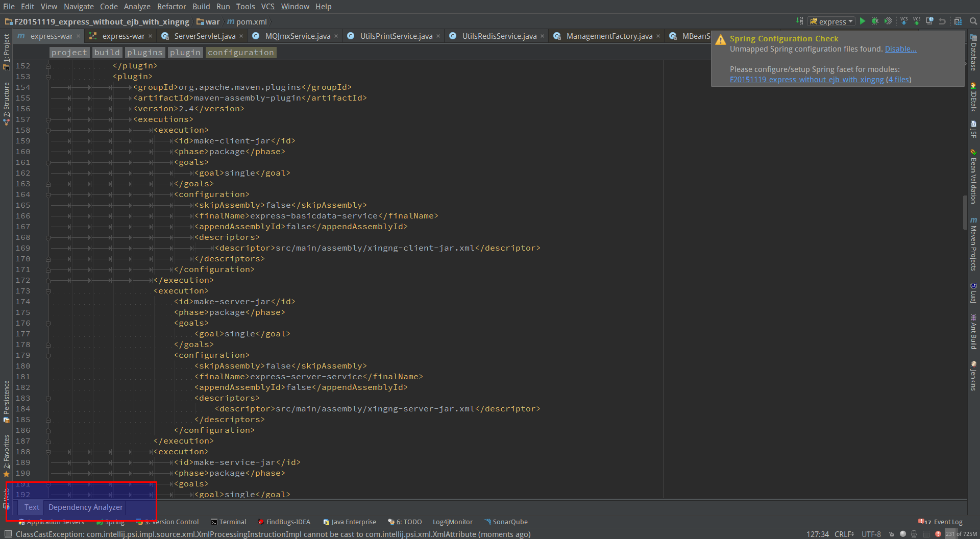
Task: Collapse the execution block on line 173
Action: tap(48, 291)
